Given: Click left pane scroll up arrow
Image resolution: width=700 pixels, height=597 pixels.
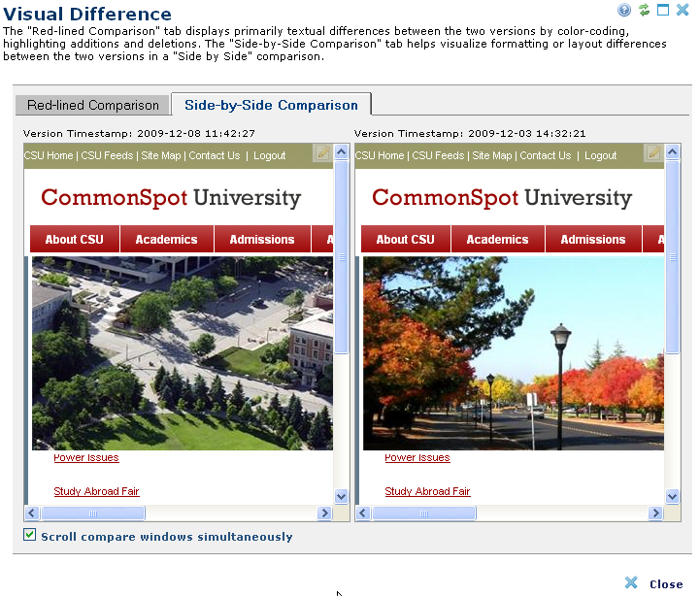Looking at the screenshot, I should (x=341, y=152).
